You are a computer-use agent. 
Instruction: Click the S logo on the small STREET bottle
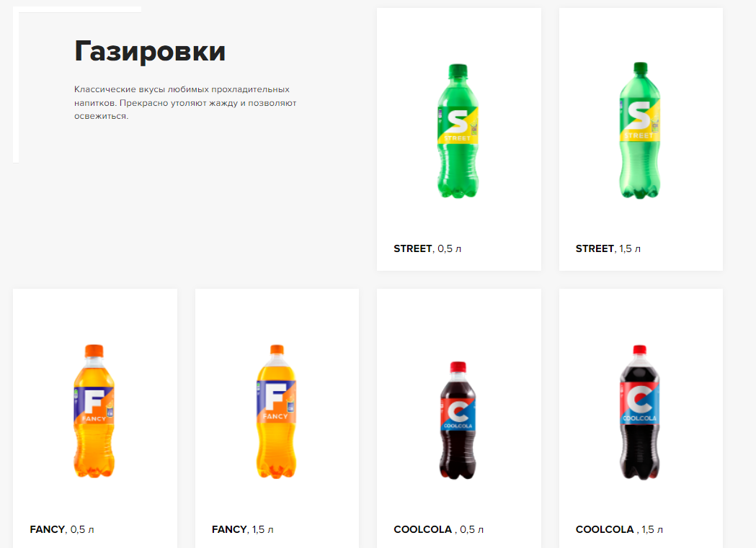click(457, 122)
